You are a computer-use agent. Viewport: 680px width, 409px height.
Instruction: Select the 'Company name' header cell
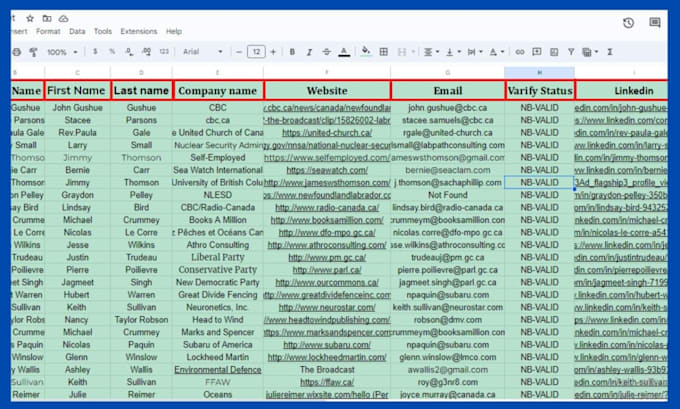point(218,91)
